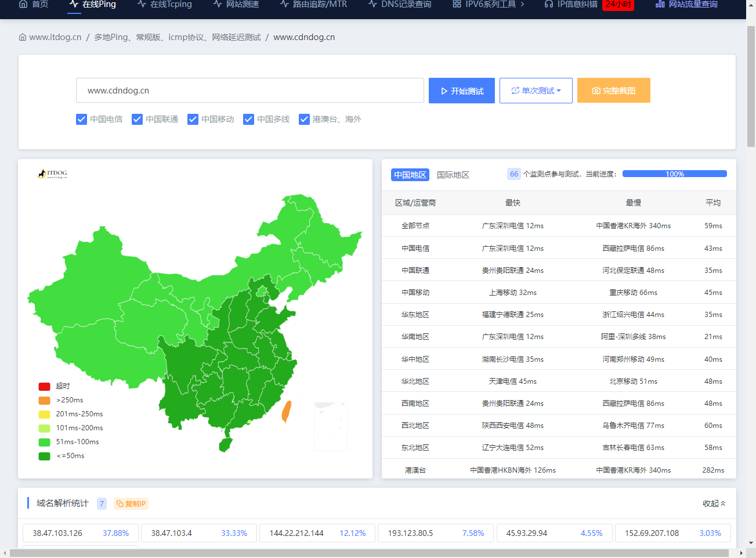Select the 东北地区 row label
The width and height of the screenshot is (756, 558).
click(x=415, y=448)
